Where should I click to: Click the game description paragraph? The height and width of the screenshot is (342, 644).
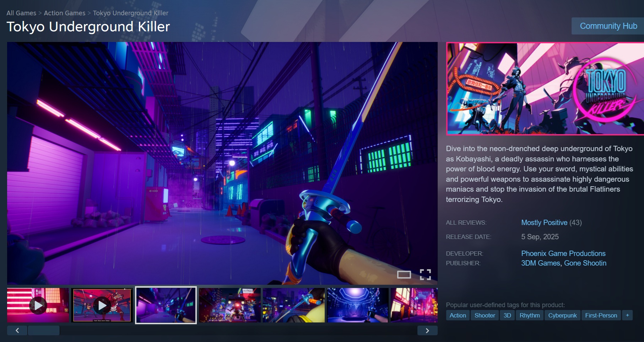click(x=540, y=174)
